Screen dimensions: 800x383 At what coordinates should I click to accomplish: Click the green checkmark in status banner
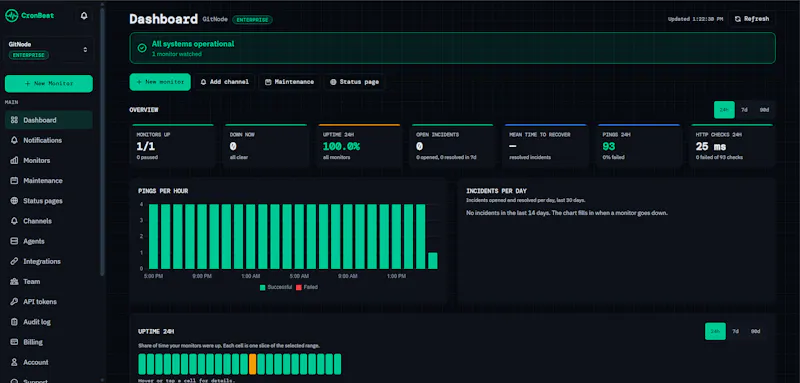coord(142,48)
